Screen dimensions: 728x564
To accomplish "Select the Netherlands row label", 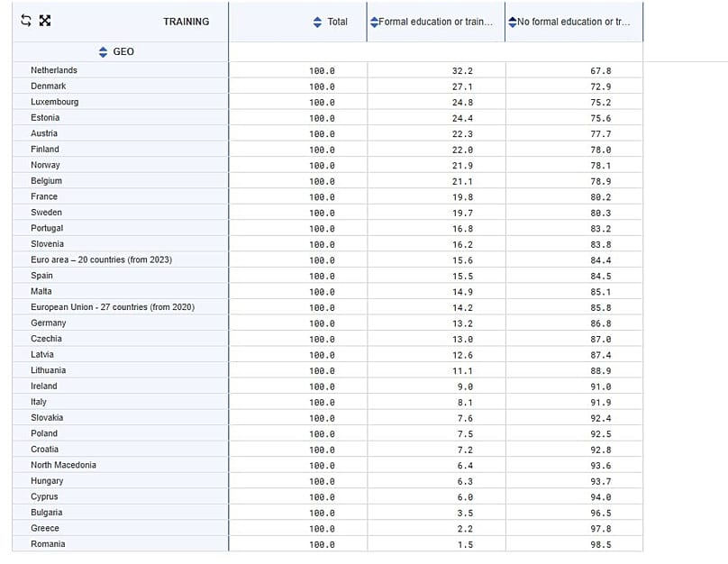I will (x=54, y=70).
